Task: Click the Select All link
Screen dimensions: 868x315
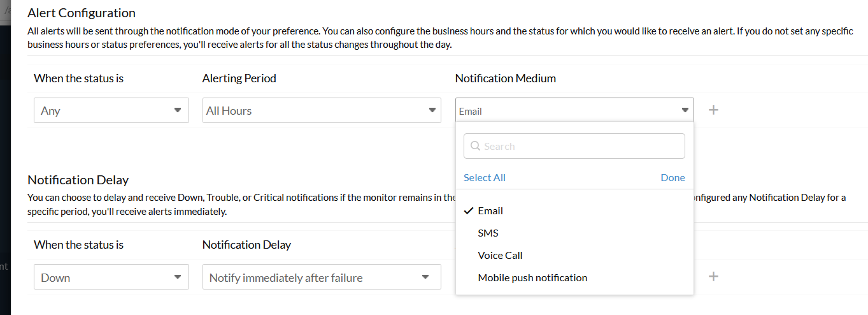Action: 485,177
